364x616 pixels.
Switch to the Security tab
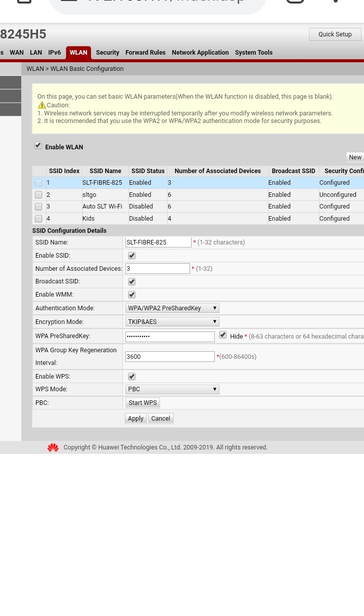pos(108,53)
